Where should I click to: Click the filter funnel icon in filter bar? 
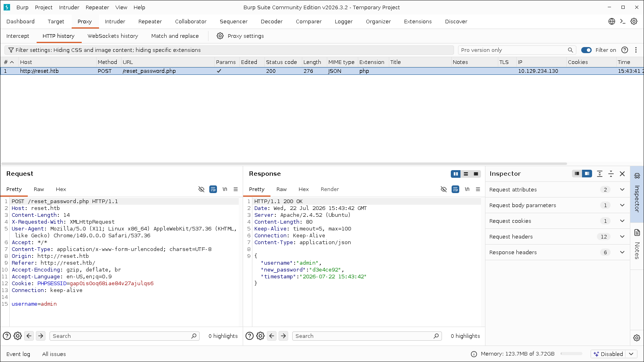[11, 50]
